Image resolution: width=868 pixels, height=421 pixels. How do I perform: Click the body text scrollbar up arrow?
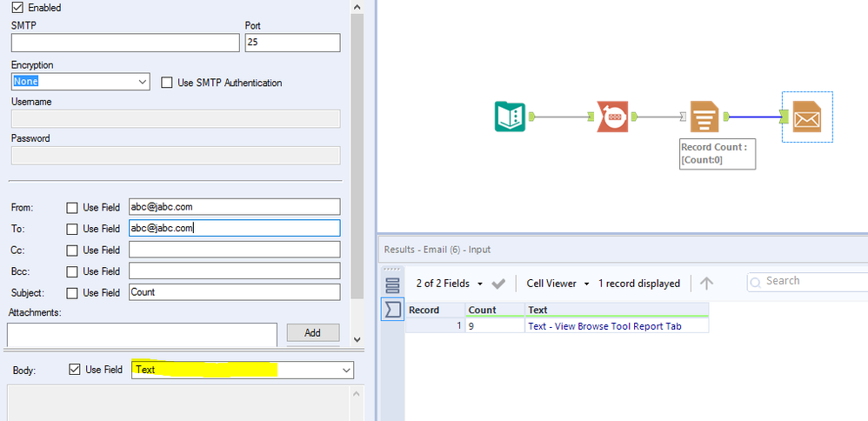[357, 394]
